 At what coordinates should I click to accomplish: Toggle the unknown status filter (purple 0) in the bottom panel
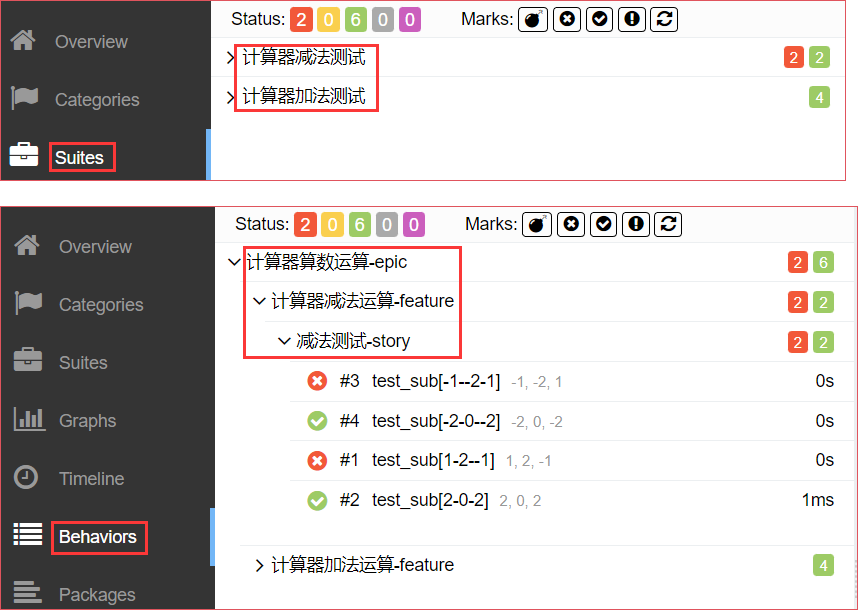414,225
